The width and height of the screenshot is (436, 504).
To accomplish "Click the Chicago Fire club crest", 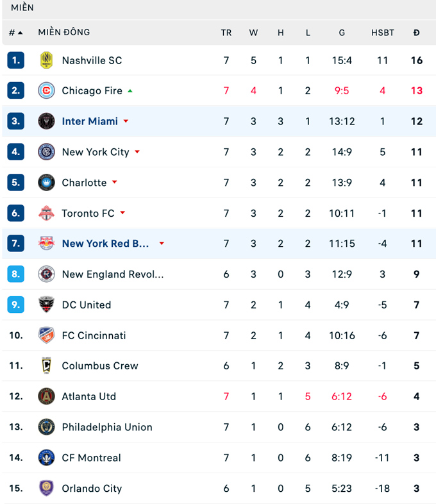I will point(46,90).
